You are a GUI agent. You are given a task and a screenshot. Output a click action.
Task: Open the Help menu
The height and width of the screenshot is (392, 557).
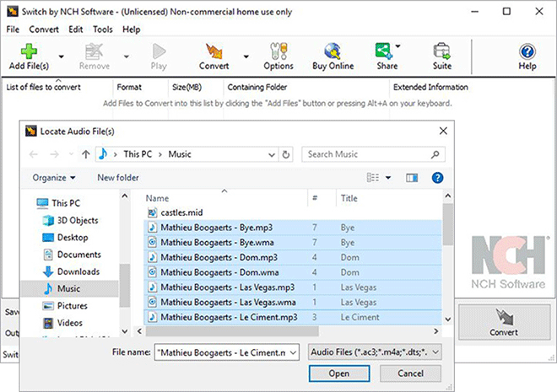[132, 30]
